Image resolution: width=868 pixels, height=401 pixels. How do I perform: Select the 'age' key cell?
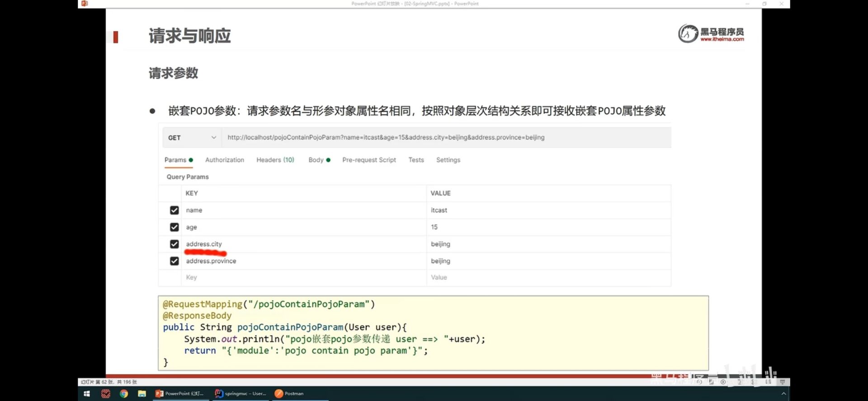point(304,227)
